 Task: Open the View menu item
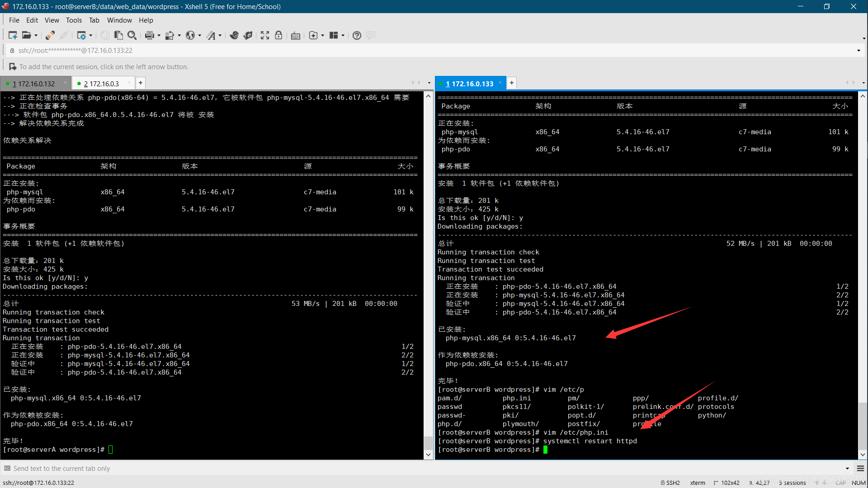(52, 20)
